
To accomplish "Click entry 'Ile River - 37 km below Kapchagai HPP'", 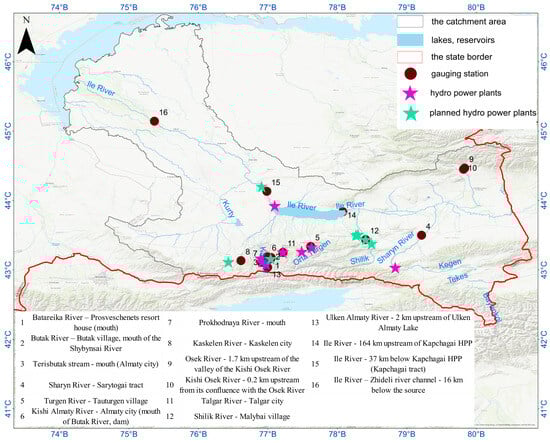I will (x=398, y=364).
